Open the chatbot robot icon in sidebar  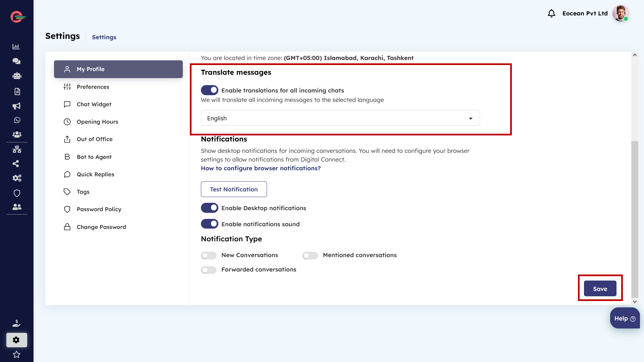click(x=17, y=76)
